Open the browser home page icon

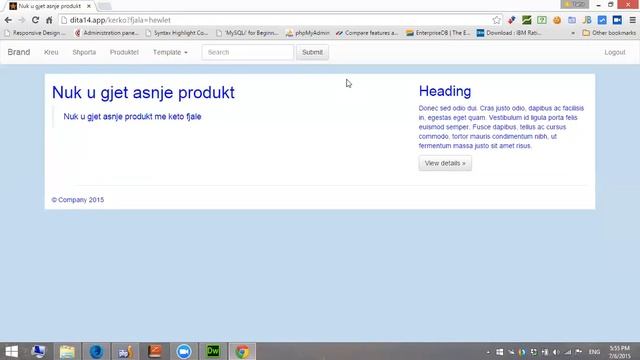click(x=49, y=20)
